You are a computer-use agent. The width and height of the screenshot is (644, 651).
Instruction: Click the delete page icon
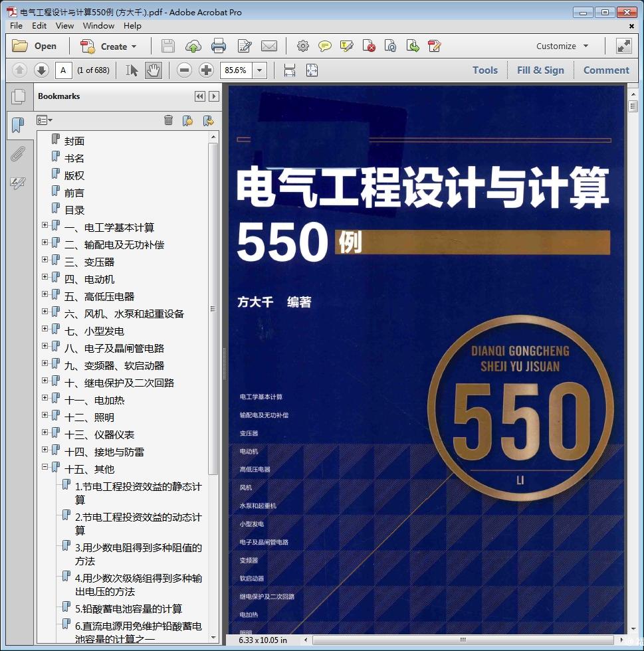[x=369, y=46]
